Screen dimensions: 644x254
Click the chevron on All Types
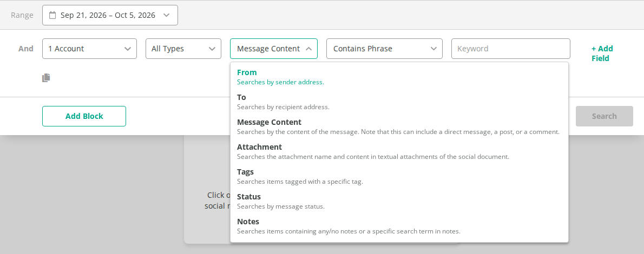pos(212,49)
